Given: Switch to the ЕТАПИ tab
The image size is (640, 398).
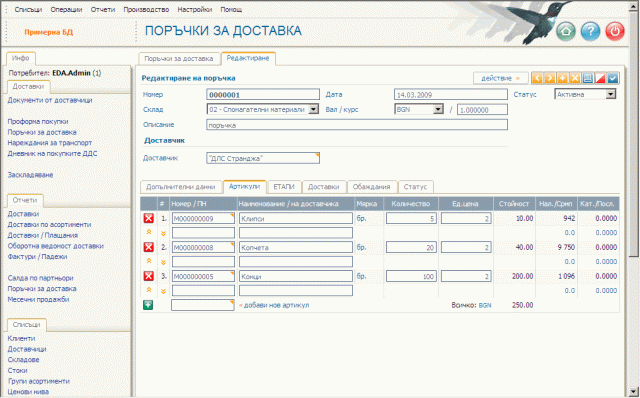Looking at the screenshot, I should pyautogui.click(x=284, y=187).
